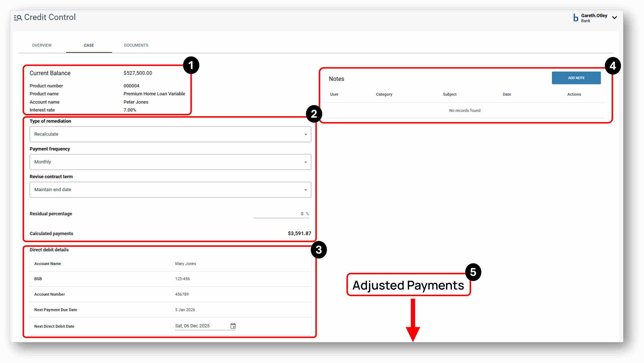
Task: Click the Date column header in Notes
Action: [x=507, y=94]
